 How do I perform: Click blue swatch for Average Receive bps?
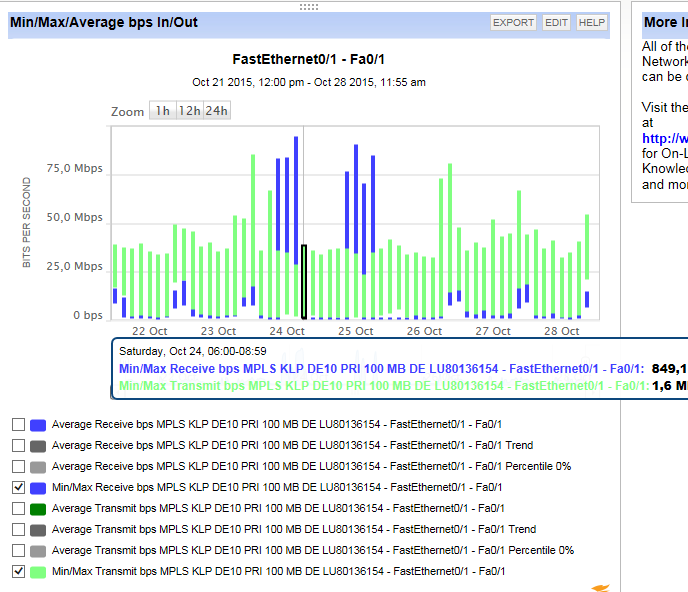(x=38, y=425)
